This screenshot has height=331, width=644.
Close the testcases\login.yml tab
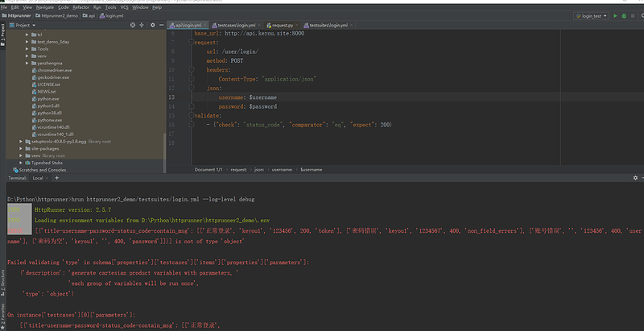pos(258,26)
